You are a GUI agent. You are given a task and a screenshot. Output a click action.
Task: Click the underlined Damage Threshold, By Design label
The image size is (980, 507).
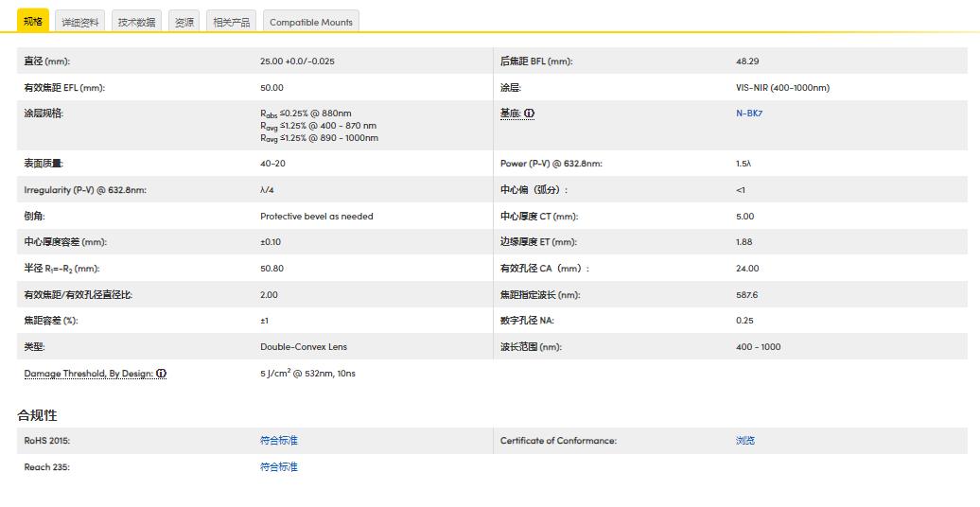point(88,374)
